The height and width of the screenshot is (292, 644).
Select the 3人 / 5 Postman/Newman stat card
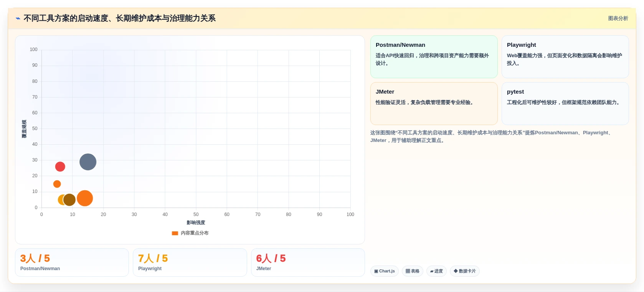point(72,262)
